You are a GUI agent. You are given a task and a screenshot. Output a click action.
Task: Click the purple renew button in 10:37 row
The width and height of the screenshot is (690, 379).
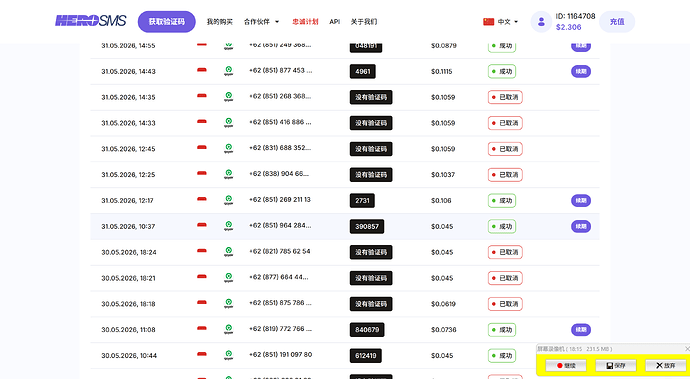pos(581,226)
